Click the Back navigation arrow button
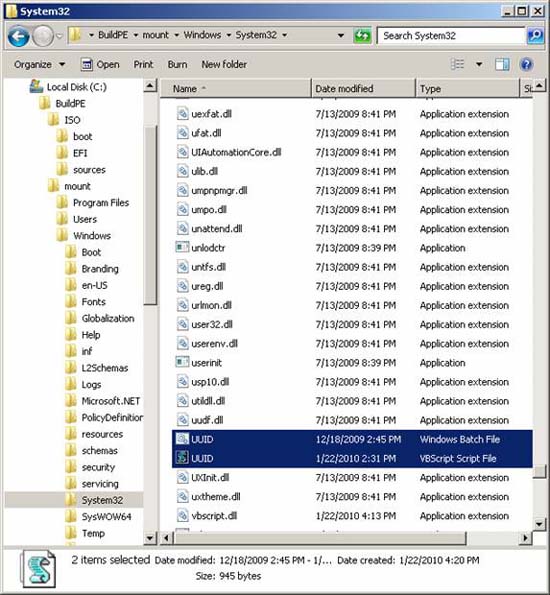Image resolution: width=550 pixels, height=595 pixels. click(18, 36)
